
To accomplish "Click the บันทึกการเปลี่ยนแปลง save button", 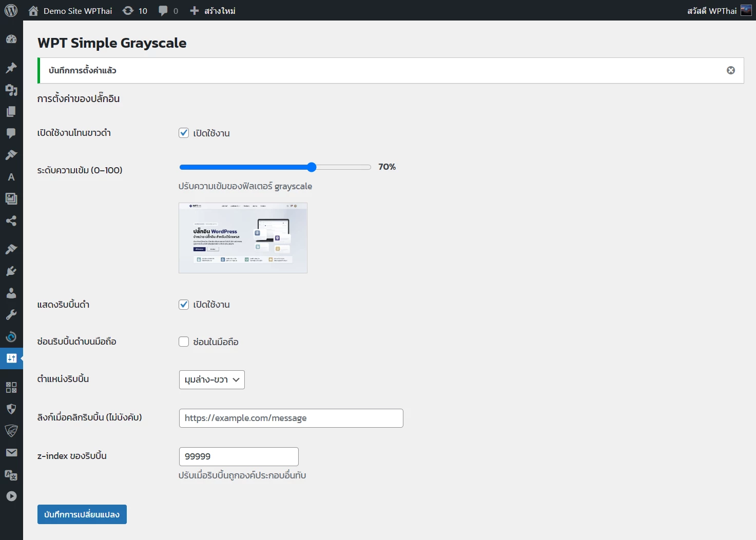I will [82, 514].
